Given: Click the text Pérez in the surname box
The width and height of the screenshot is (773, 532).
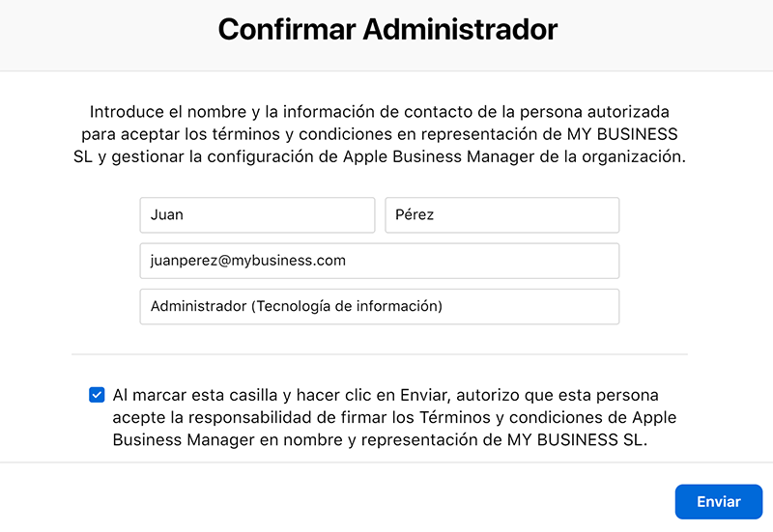Looking at the screenshot, I should [x=415, y=214].
